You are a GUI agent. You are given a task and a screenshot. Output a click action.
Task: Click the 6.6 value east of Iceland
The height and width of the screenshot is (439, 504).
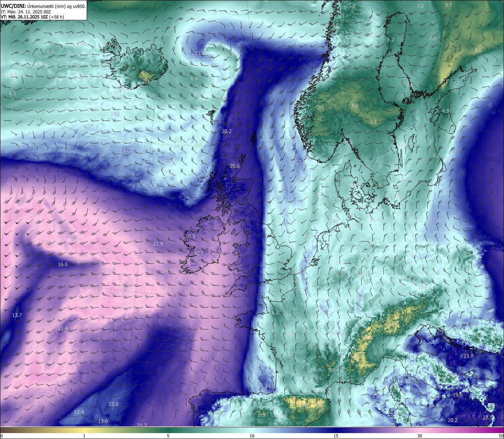(194, 79)
